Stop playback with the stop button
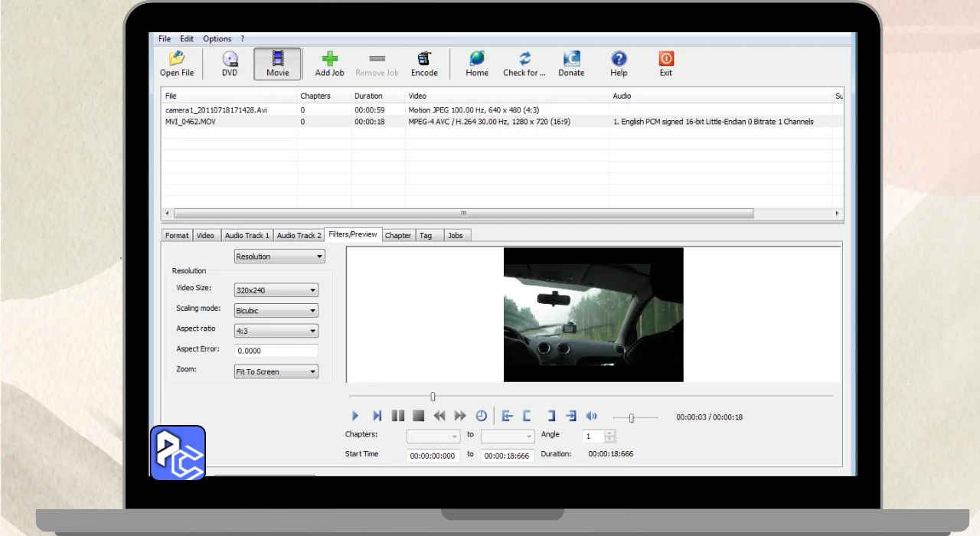Screen dimensions: 980x536 [x=418, y=416]
